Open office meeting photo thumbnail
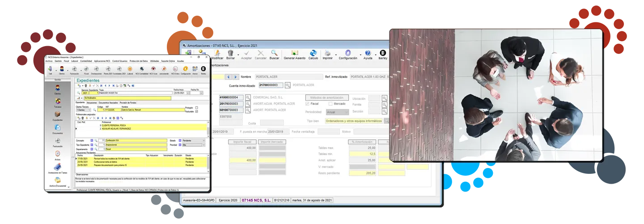 (x=496, y=95)
